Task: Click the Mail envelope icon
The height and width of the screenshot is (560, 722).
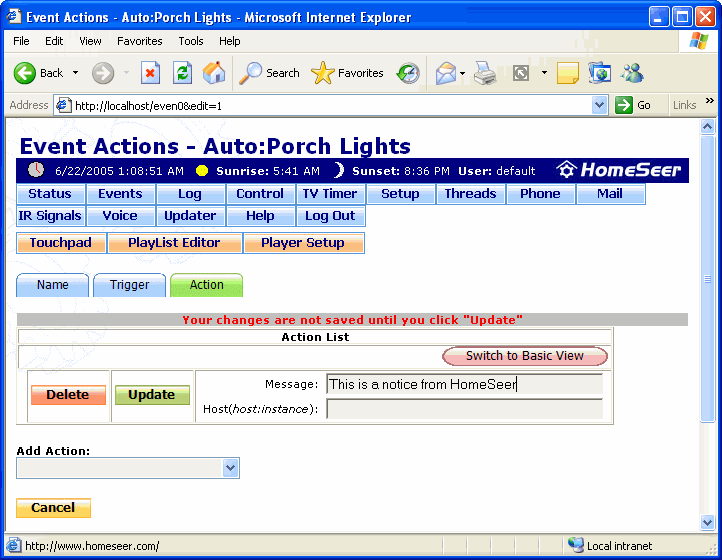Action: point(446,73)
